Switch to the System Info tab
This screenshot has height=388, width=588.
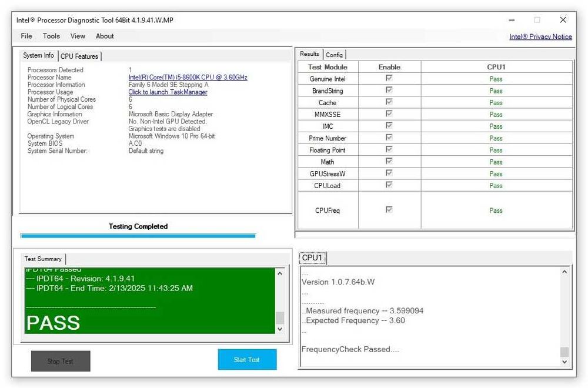(x=38, y=55)
